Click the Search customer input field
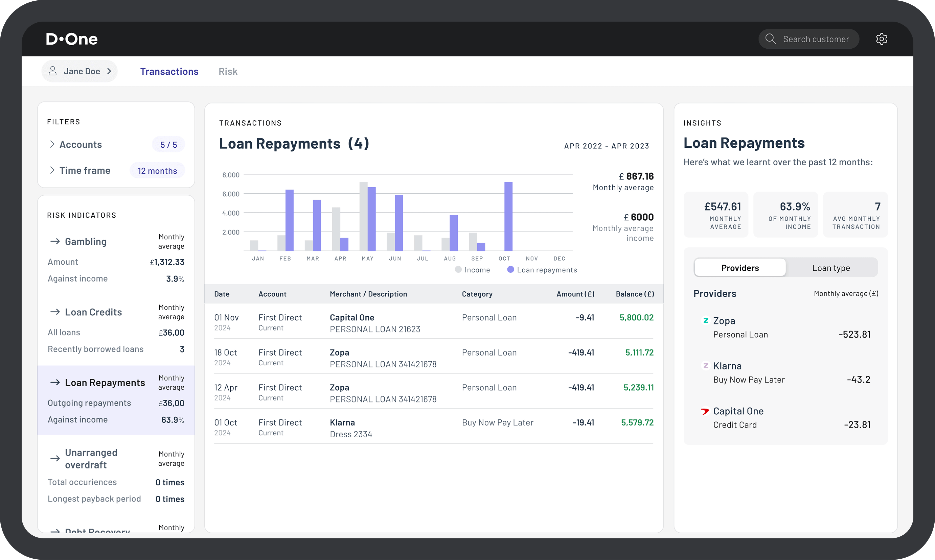The image size is (935, 560). point(816,39)
